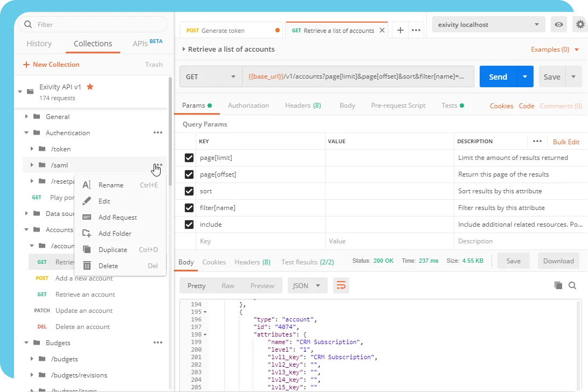Click the plus icon to open new tab
Viewport: 588px width, 392px height.
(x=400, y=30)
